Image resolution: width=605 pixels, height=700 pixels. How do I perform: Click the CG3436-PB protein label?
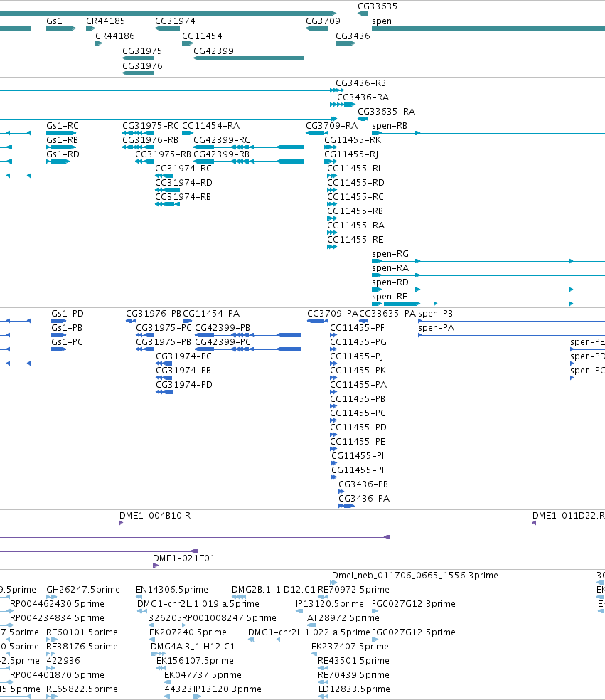(363, 484)
